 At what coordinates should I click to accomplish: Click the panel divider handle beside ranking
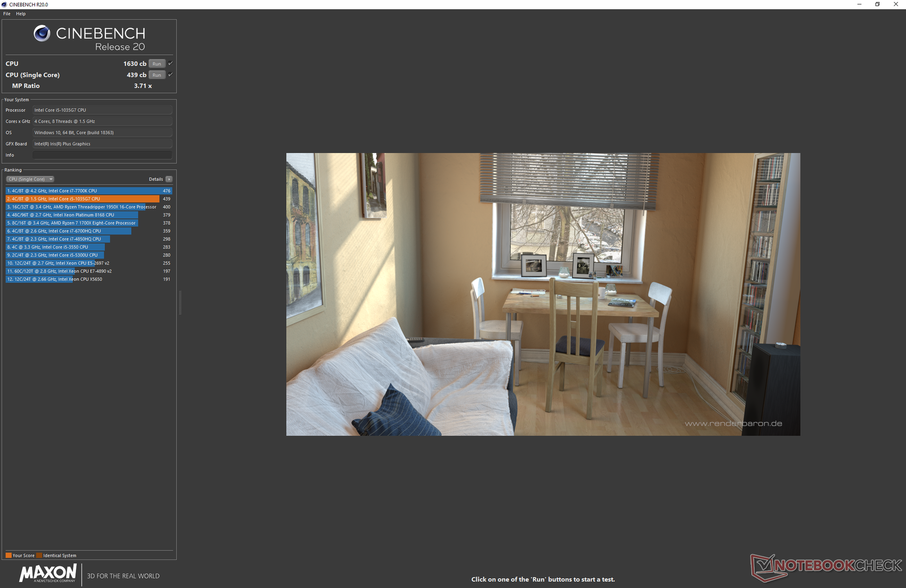pyautogui.click(x=180, y=303)
